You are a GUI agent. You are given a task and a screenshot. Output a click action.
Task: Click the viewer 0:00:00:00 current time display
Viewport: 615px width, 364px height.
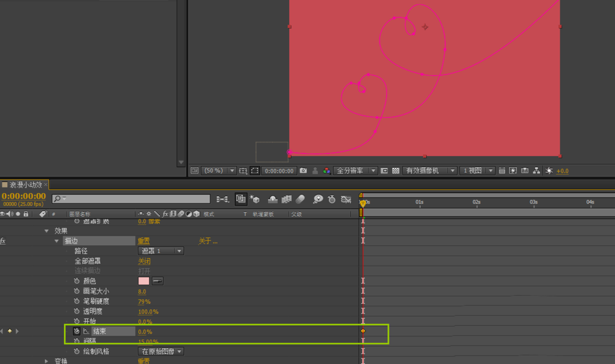click(x=279, y=171)
